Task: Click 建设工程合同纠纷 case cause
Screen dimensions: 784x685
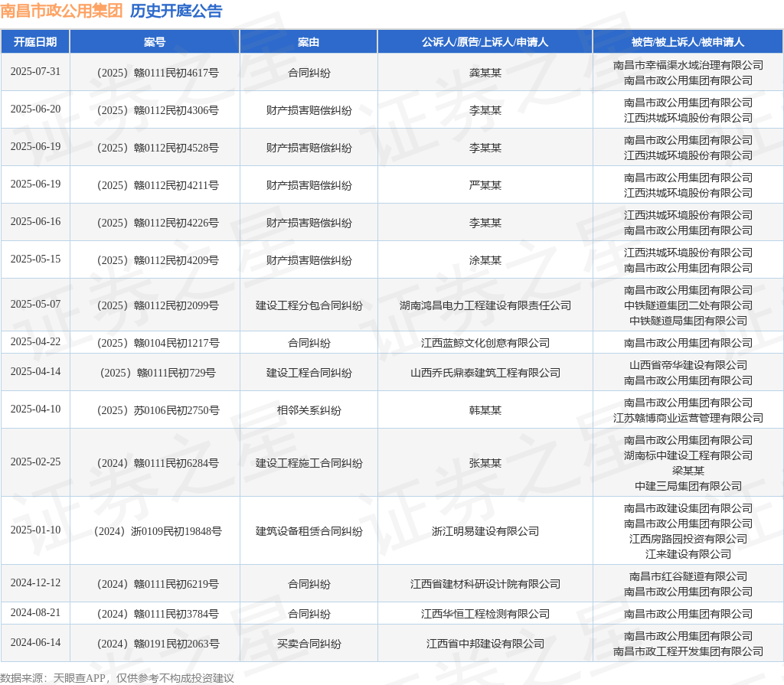Action: 309,373
